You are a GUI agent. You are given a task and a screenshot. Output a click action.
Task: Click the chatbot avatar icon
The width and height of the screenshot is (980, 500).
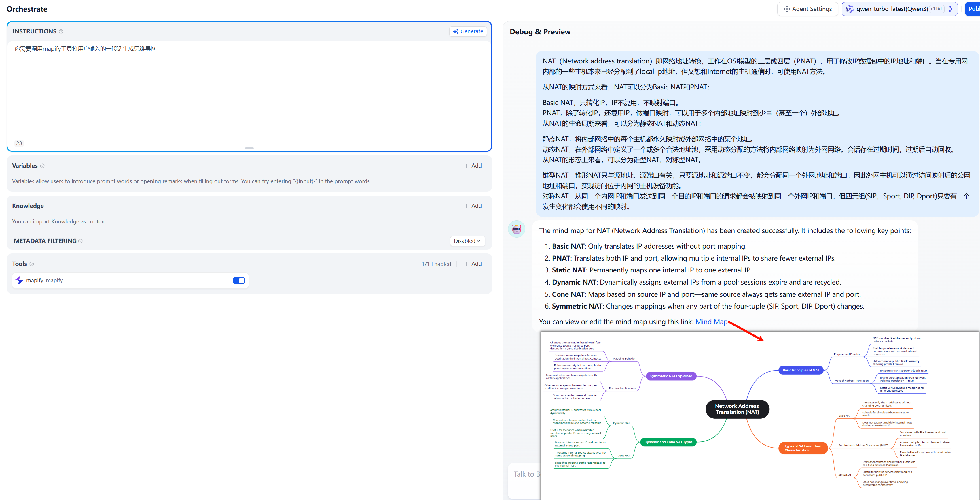pos(516,229)
